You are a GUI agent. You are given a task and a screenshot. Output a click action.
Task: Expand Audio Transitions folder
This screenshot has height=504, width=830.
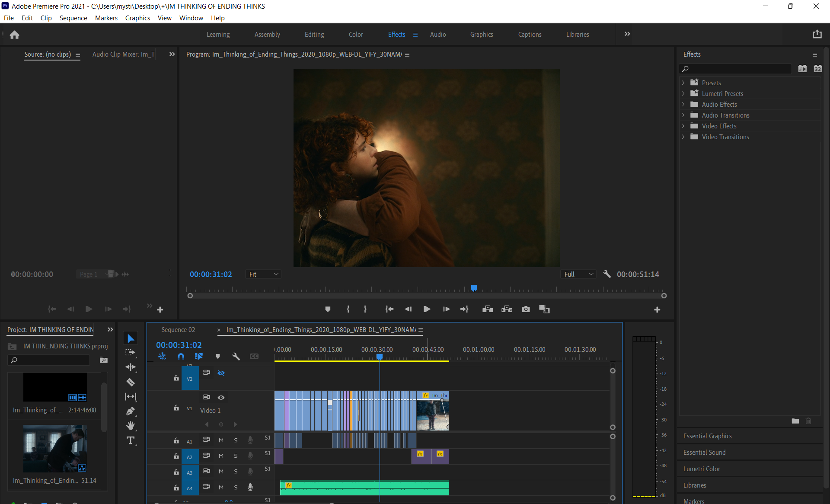click(x=683, y=115)
